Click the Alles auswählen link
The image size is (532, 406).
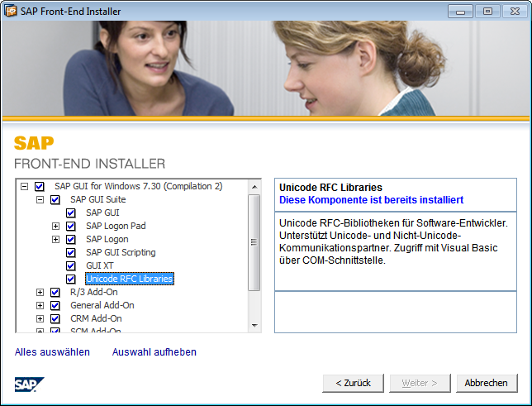tap(52, 352)
